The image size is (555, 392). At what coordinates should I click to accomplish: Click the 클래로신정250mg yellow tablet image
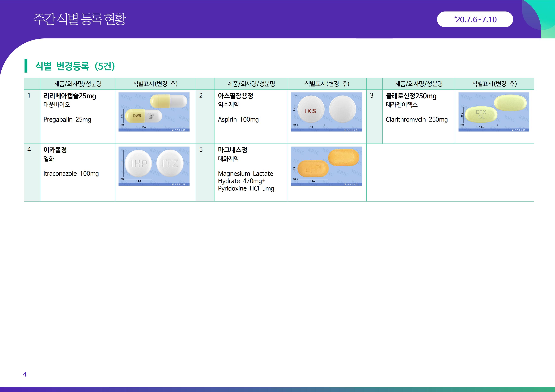pyautogui.click(x=494, y=112)
